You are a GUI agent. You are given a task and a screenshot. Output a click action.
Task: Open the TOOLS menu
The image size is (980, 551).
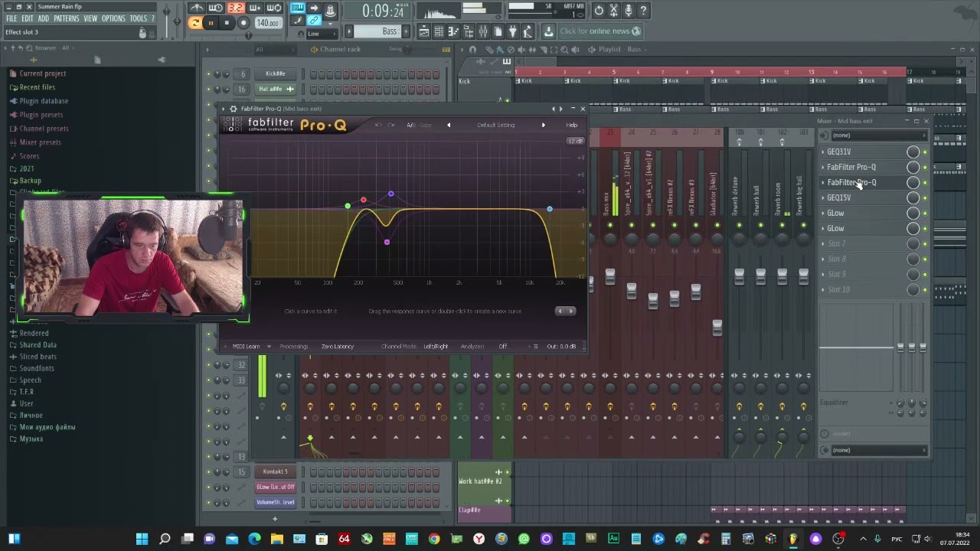point(138,18)
